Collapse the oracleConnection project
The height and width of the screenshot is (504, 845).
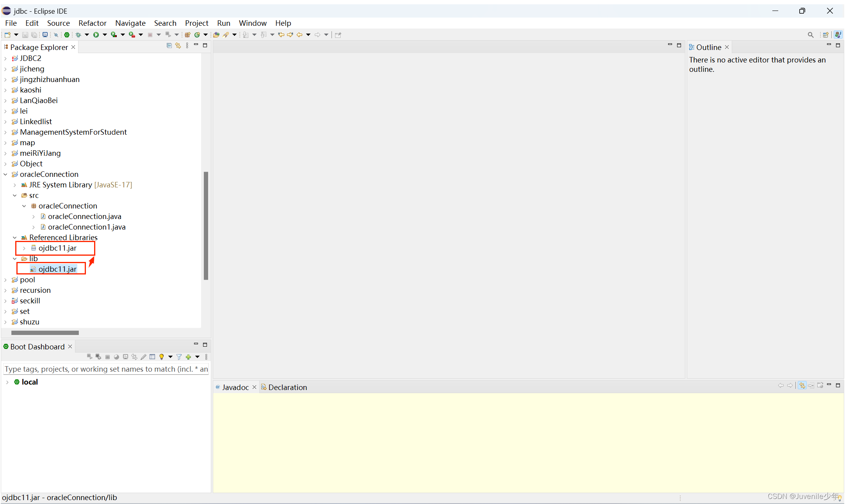point(5,174)
